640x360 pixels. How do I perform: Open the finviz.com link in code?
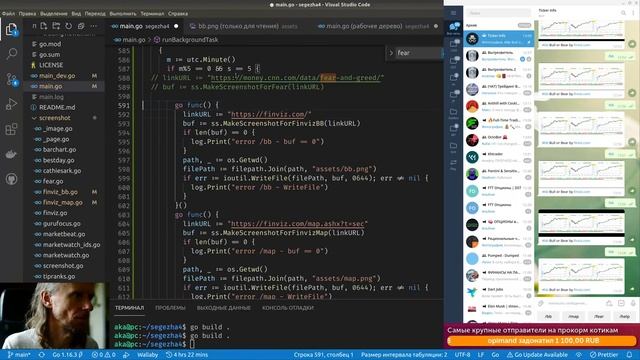coord(269,114)
